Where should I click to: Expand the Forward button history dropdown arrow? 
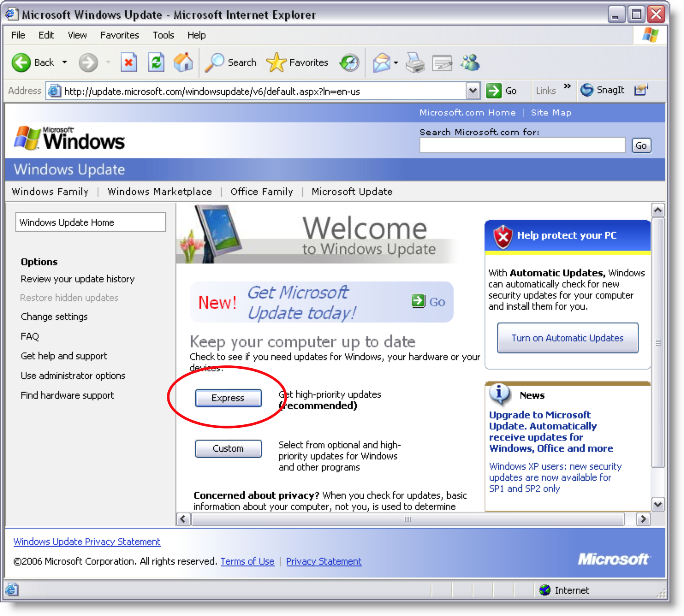108,62
